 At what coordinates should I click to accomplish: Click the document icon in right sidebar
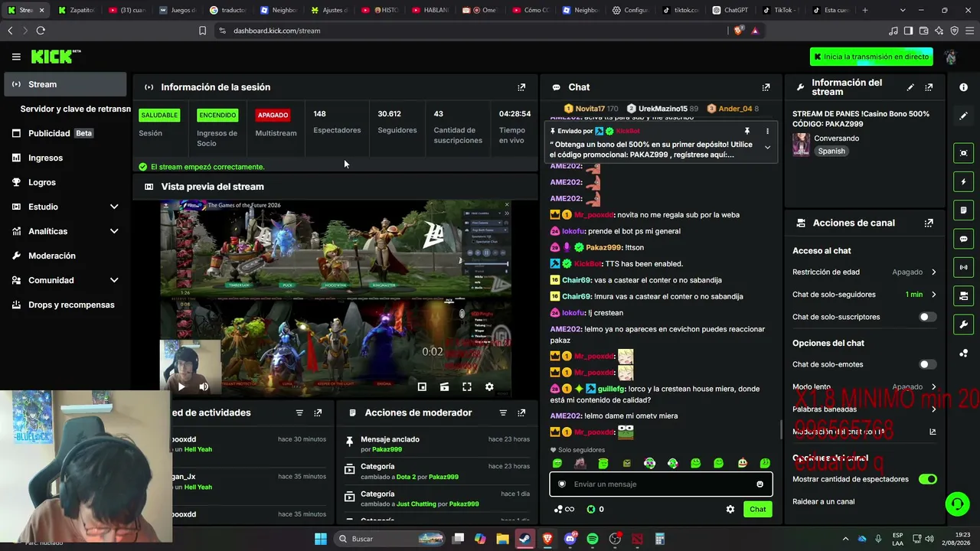click(963, 210)
